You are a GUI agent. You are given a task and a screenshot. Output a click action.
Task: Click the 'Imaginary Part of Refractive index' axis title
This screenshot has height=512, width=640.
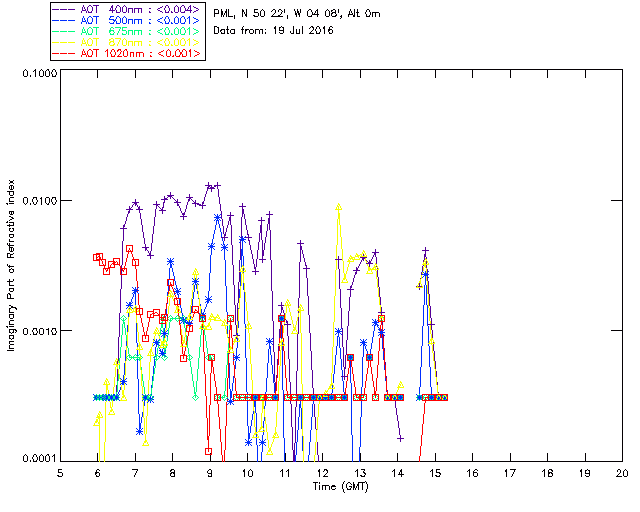click(x=11, y=265)
